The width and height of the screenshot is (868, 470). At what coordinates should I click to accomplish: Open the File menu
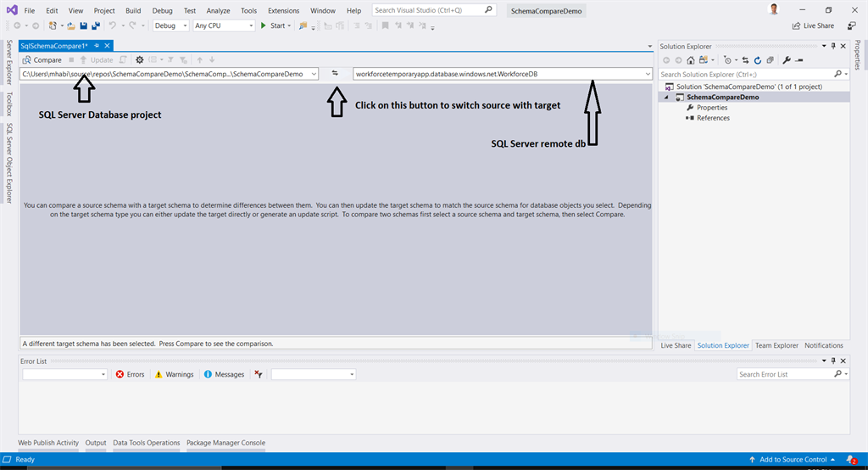pos(30,10)
